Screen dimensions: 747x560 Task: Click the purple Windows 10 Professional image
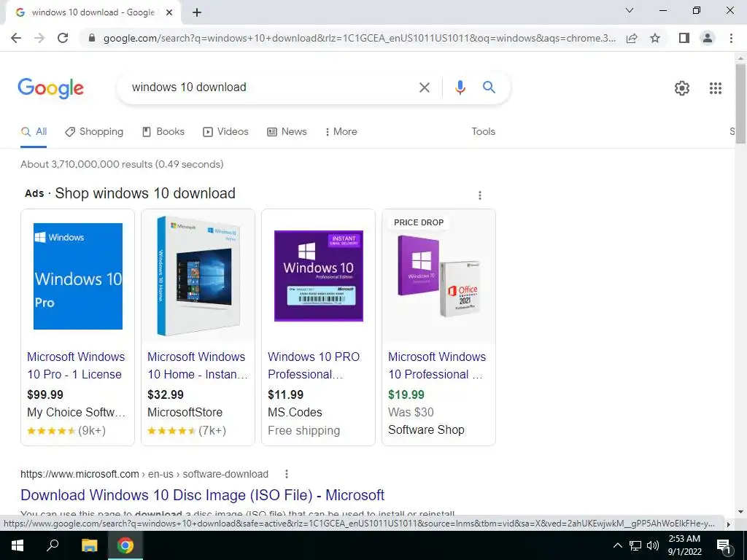tap(318, 276)
